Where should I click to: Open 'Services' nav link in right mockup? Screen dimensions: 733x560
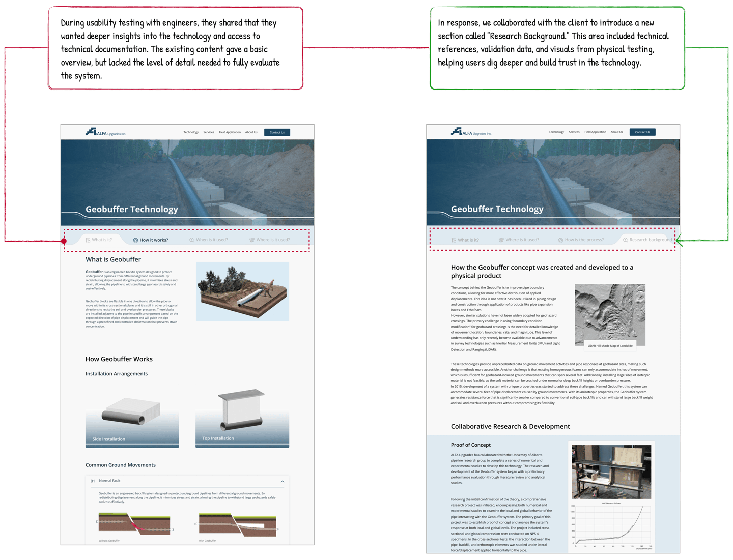(x=574, y=132)
